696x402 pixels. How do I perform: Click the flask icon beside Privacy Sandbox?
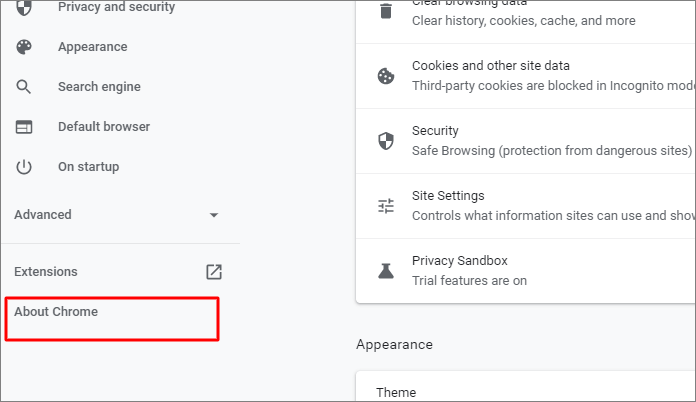click(385, 271)
